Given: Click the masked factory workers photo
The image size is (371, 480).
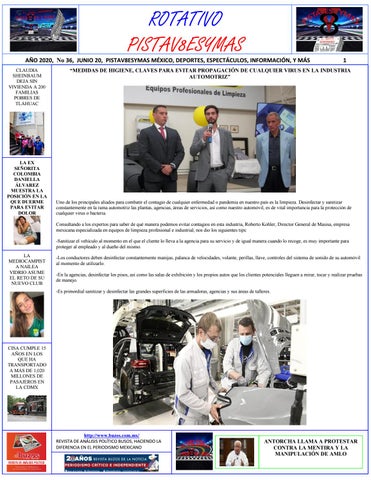Looking at the screenshot, I should (210, 362).
